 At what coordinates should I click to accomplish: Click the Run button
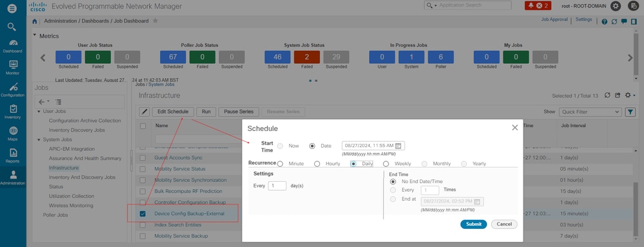tap(206, 112)
